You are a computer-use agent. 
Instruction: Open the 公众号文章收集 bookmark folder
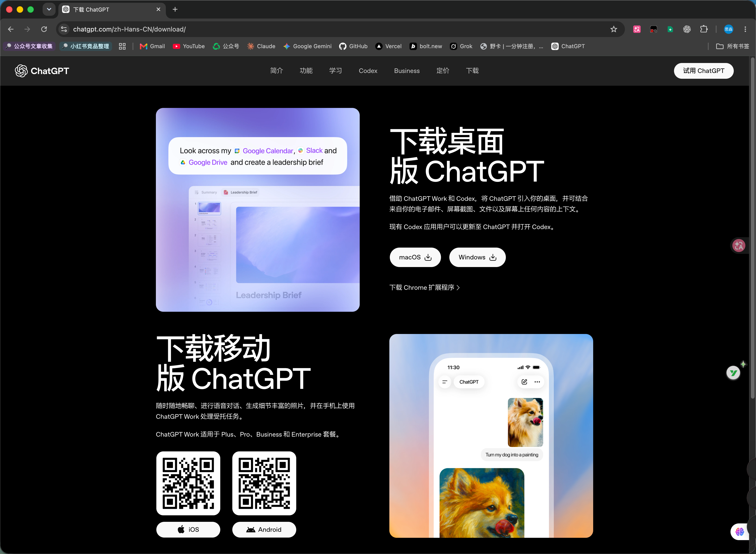29,46
